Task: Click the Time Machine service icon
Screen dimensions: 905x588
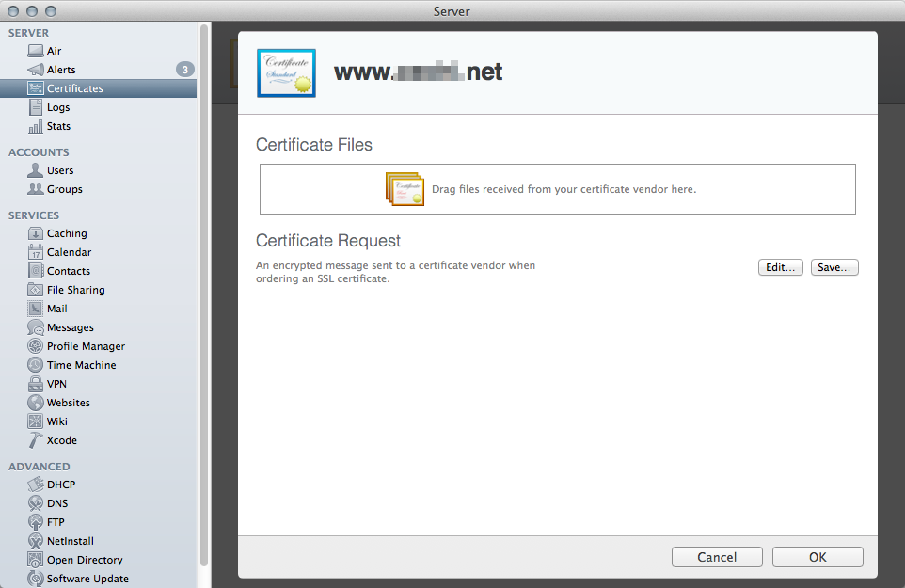Action: click(36, 365)
